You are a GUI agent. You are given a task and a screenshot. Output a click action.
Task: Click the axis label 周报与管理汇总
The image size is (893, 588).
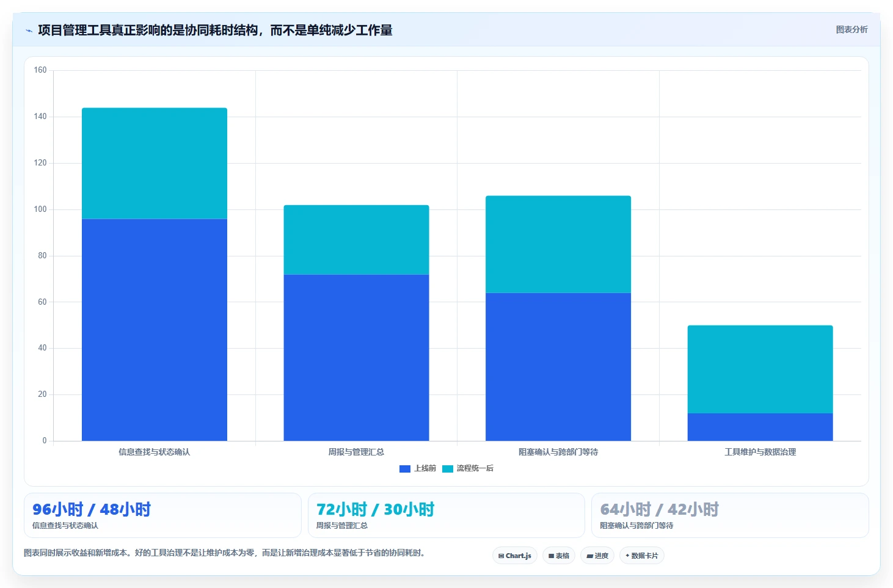(x=356, y=452)
